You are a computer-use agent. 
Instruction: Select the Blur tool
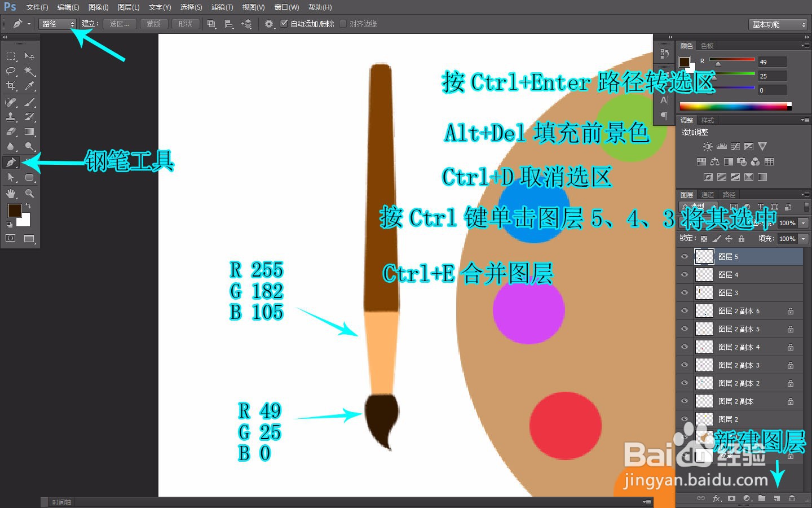coord(11,146)
